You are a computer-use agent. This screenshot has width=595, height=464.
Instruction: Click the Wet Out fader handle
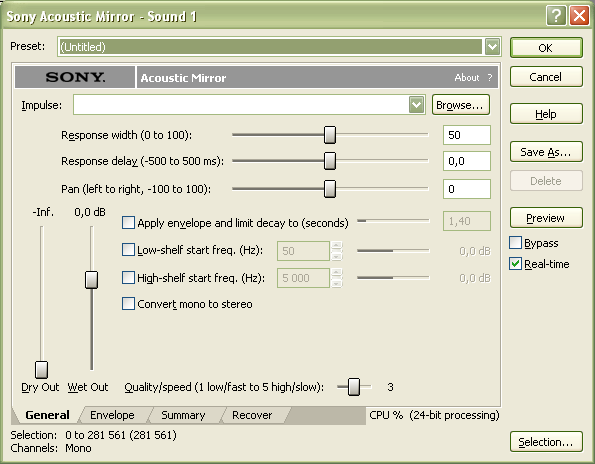(91, 280)
